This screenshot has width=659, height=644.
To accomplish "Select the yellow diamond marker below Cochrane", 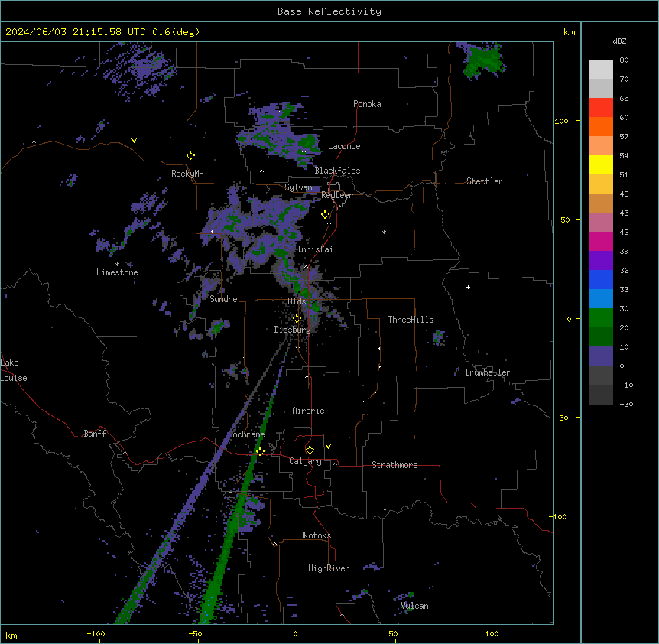I will [x=260, y=451].
